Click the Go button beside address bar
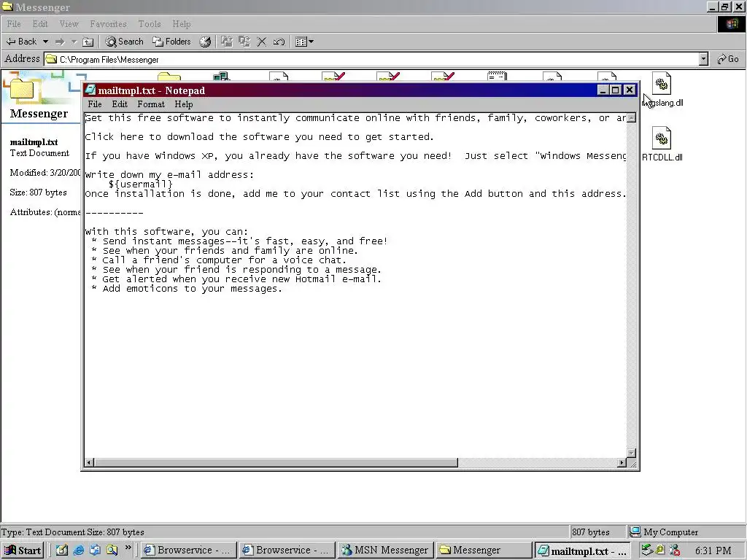This screenshot has height=560, width=747. (728, 59)
